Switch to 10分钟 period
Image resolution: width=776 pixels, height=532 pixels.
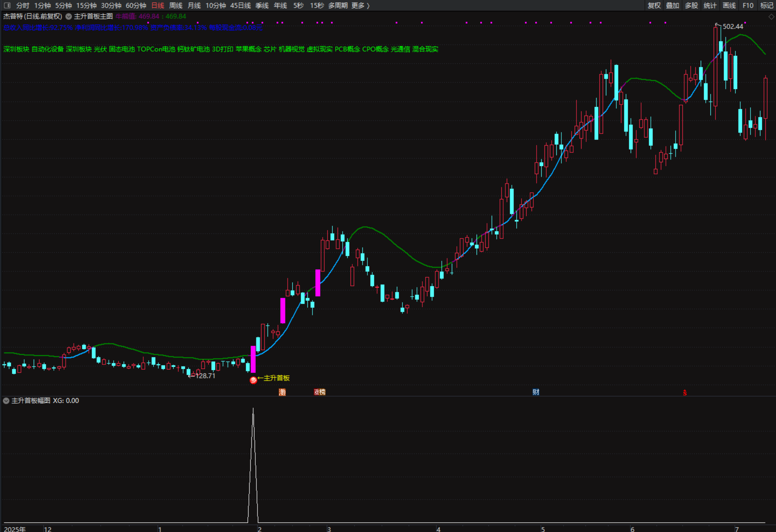216,5
